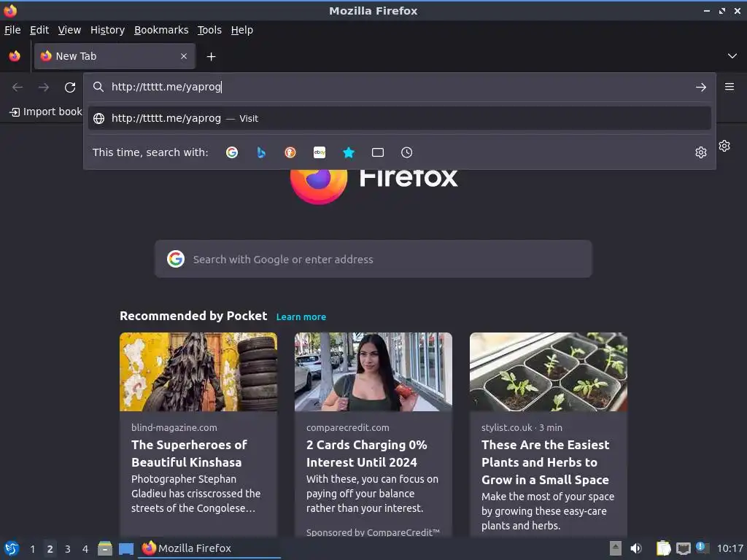The width and height of the screenshot is (747, 560).
Task: Reload the current page
Action: point(70,87)
